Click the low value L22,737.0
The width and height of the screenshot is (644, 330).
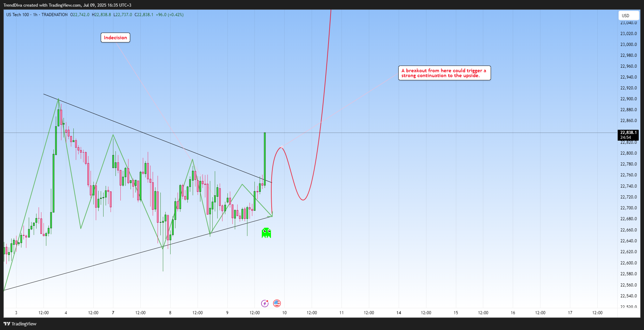coord(123,15)
